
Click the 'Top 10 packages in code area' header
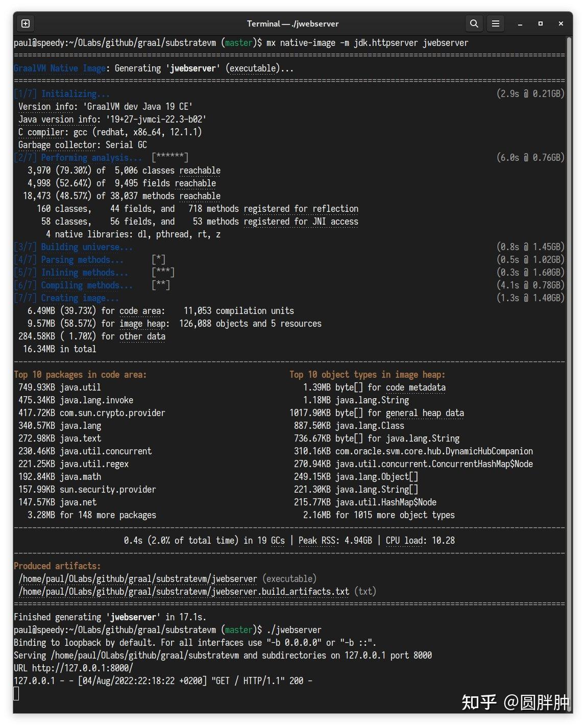pyautogui.click(x=80, y=374)
